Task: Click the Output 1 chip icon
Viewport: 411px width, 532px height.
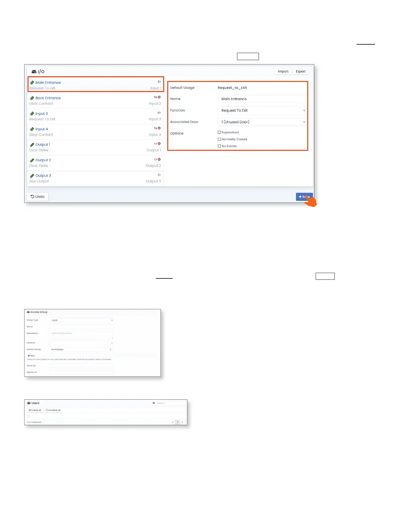Action: pos(32,144)
